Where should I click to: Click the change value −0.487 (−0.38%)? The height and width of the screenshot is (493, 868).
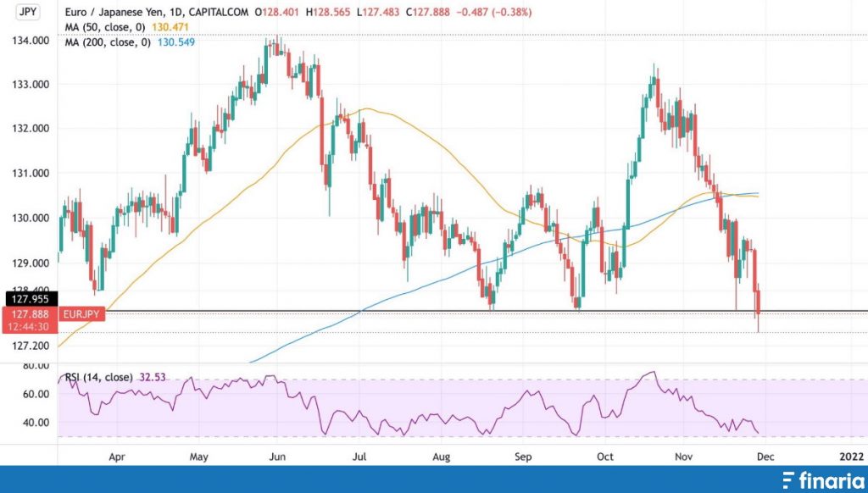pyautogui.click(x=494, y=12)
